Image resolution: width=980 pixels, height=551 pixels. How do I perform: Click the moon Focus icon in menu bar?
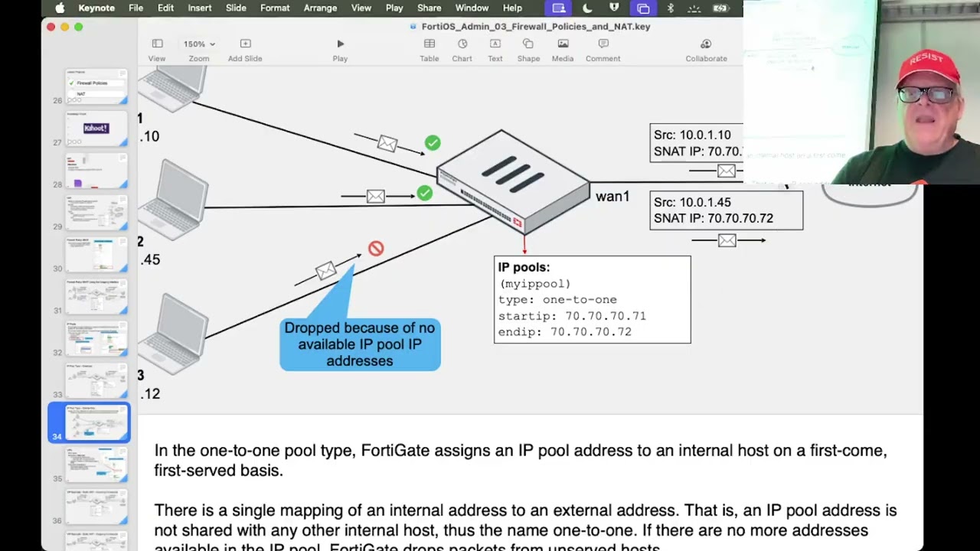coord(587,8)
